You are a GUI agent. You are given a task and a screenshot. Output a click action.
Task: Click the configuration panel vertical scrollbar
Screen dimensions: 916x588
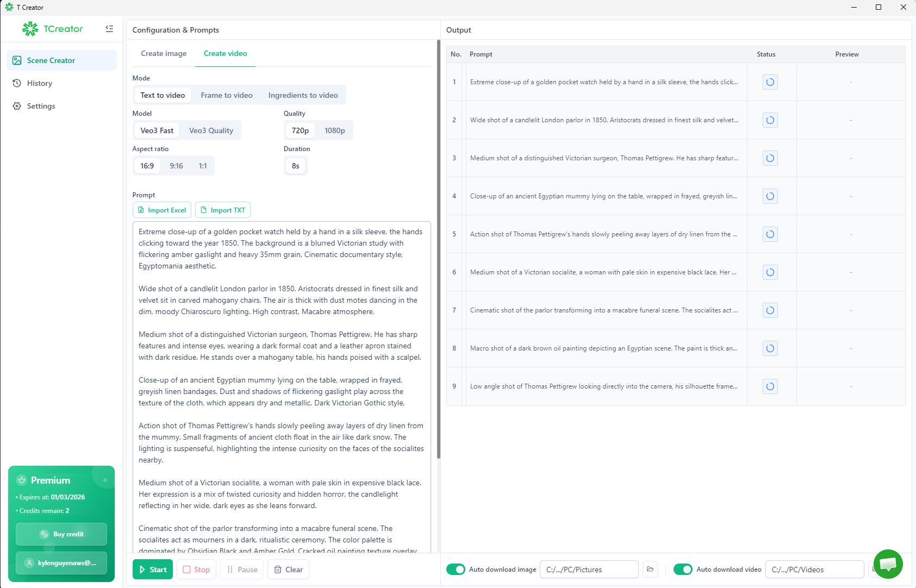[x=438, y=249]
